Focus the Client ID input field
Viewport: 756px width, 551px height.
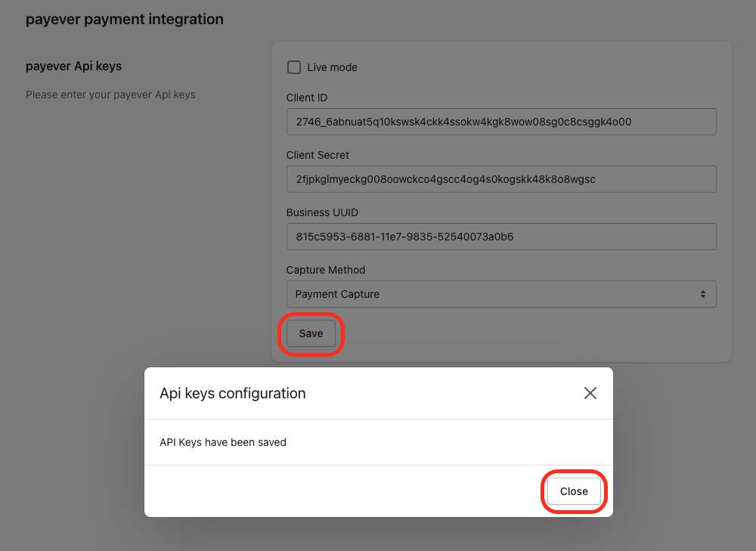pyautogui.click(x=501, y=122)
